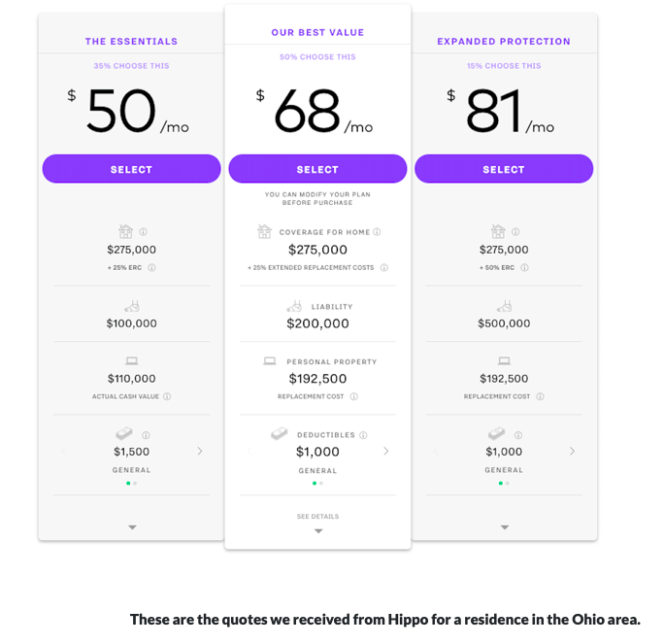Select the $68 per month Best Value plan

pos(317,169)
